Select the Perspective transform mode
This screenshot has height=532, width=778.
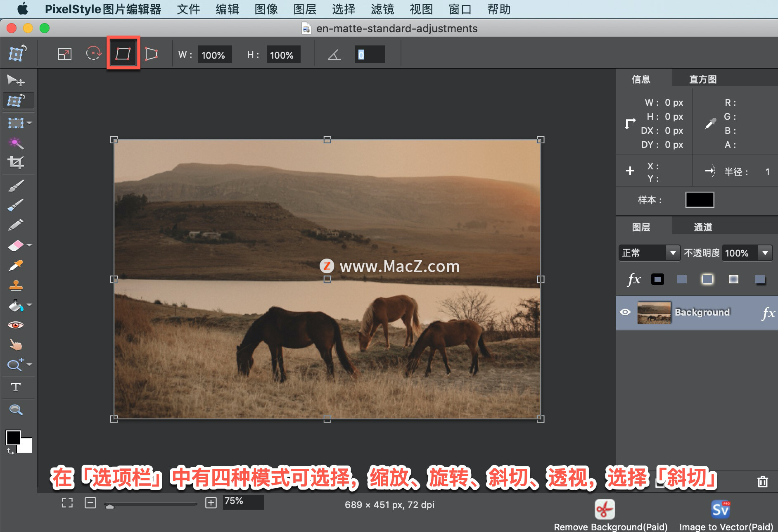click(x=151, y=53)
